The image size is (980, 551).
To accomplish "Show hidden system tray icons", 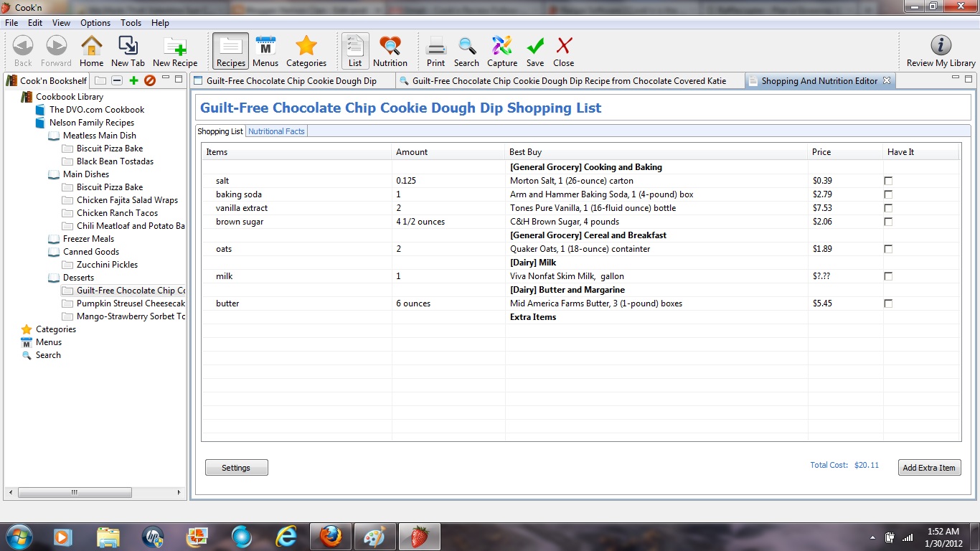I will pos(872,537).
